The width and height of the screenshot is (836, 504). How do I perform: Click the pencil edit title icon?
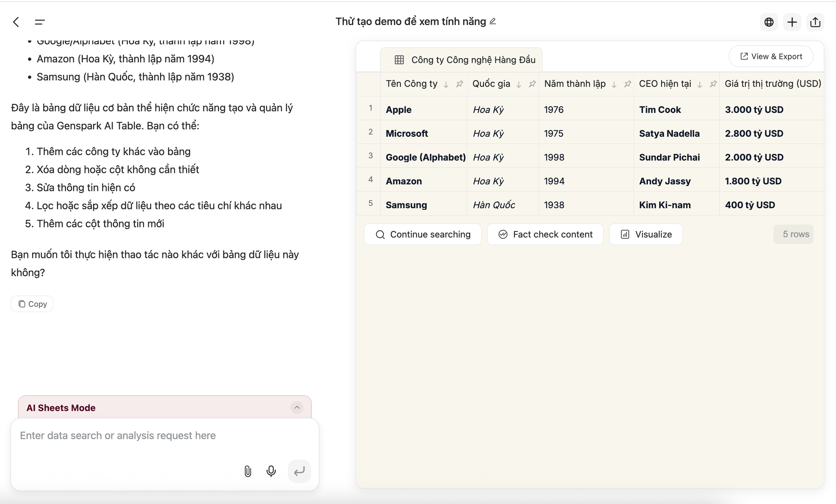click(493, 21)
